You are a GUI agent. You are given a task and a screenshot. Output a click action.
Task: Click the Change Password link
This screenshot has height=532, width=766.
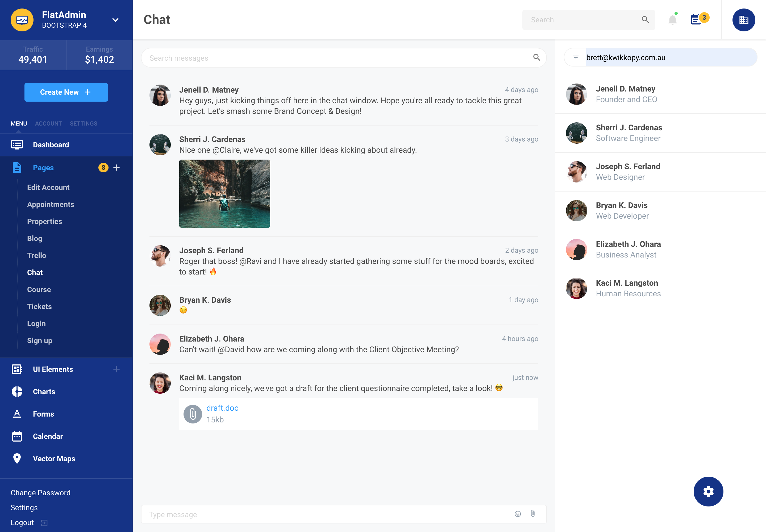pos(41,493)
